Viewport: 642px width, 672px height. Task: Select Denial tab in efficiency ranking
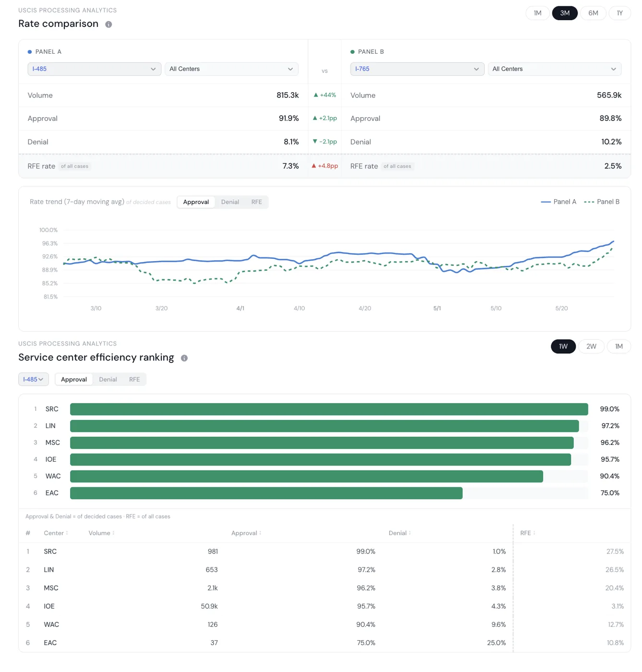108,379
